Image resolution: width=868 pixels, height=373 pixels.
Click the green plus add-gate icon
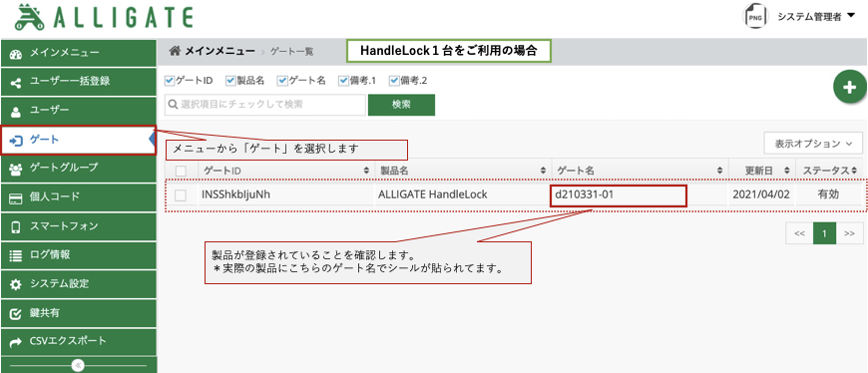tap(850, 88)
